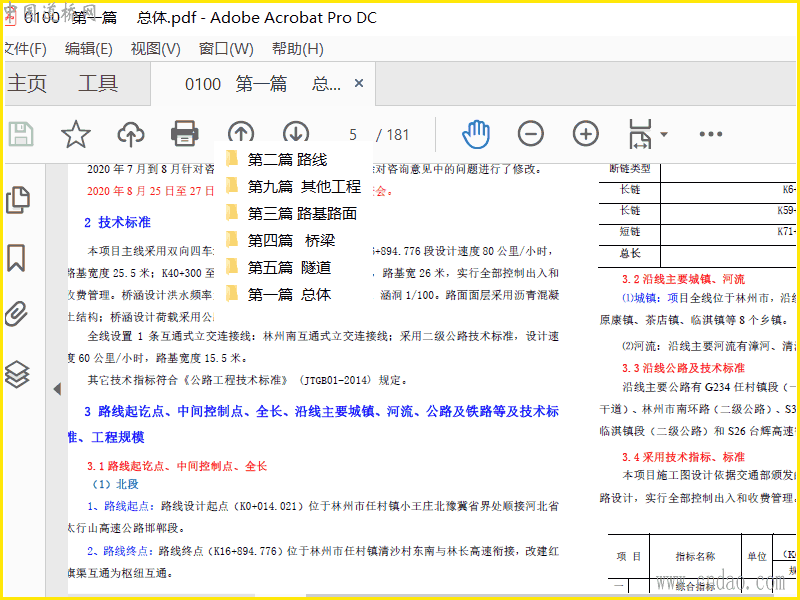The width and height of the screenshot is (800, 600).
Task: Click heading 3.2 沿线主要城镇、河流
Action: tap(683, 279)
